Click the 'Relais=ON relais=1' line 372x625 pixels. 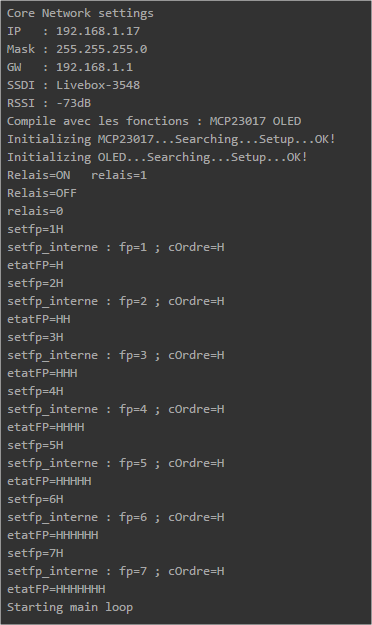(x=77, y=175)
